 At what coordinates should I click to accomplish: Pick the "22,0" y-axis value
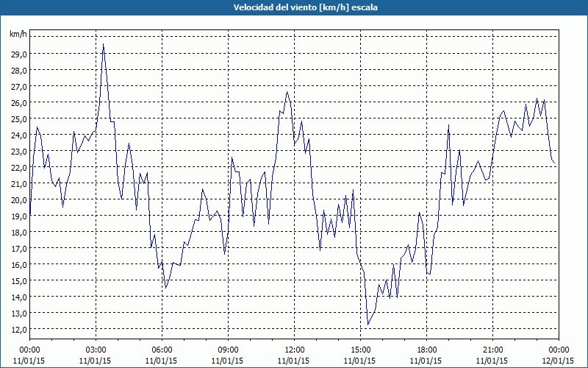click(19, 168)
